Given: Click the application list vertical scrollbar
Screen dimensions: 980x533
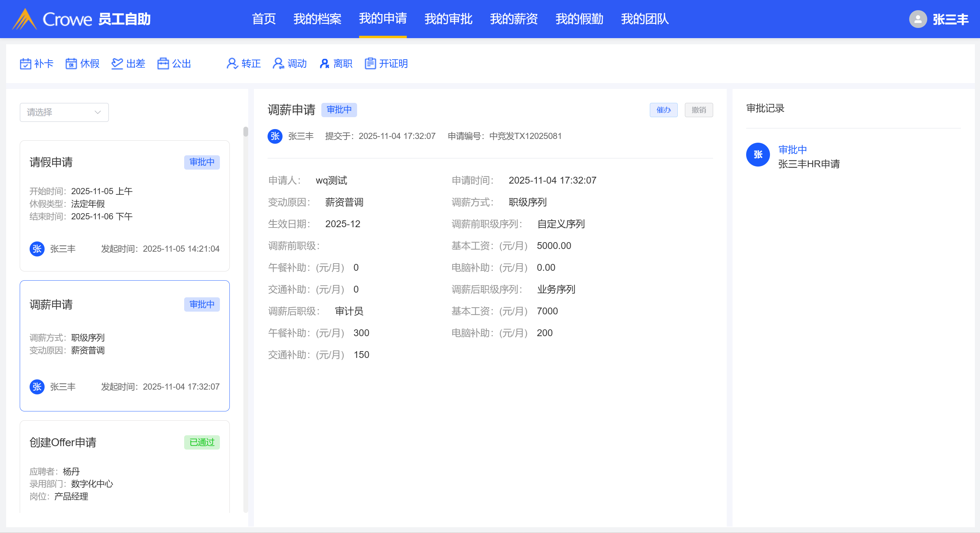Looking at the screenshot, I should click(x=245, y=132).
